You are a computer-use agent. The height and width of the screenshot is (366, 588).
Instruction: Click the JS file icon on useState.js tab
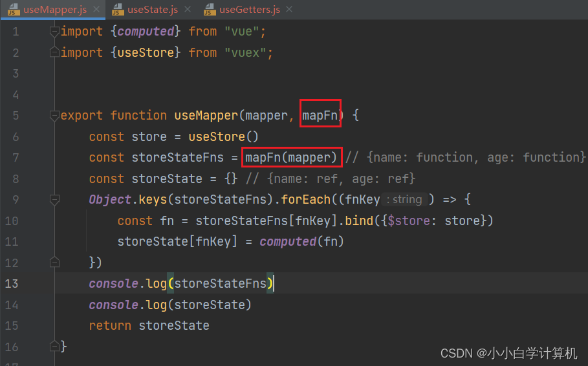118,9
